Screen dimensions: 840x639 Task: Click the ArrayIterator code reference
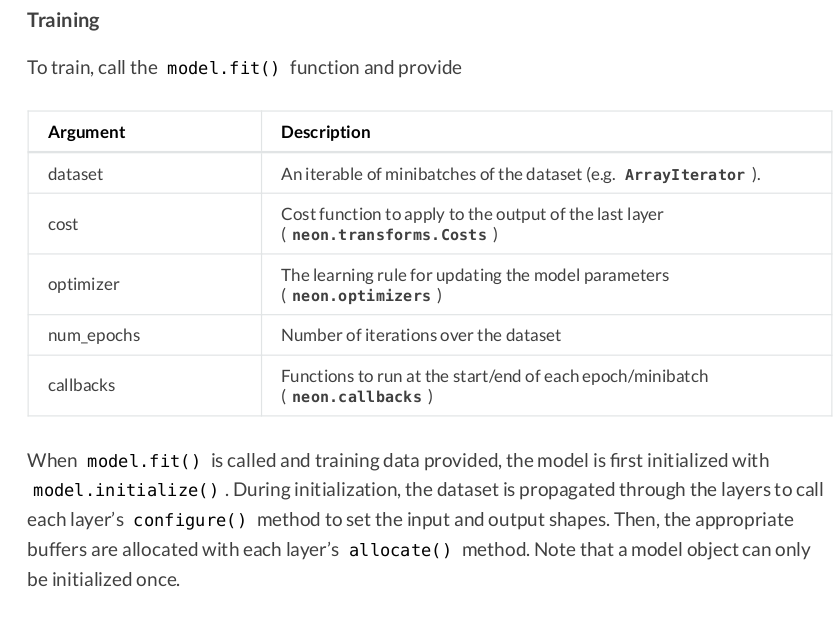click(x=684, y=175)
